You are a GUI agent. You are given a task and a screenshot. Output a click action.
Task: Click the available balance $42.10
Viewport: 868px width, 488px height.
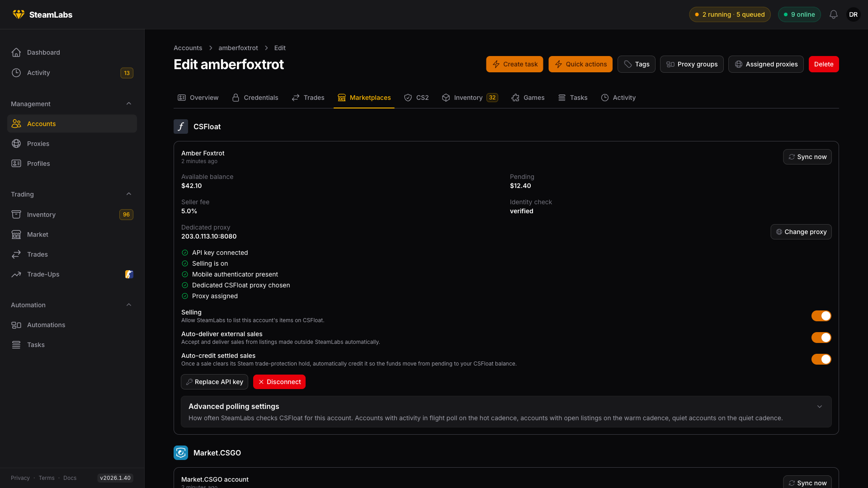coord(192,186)
